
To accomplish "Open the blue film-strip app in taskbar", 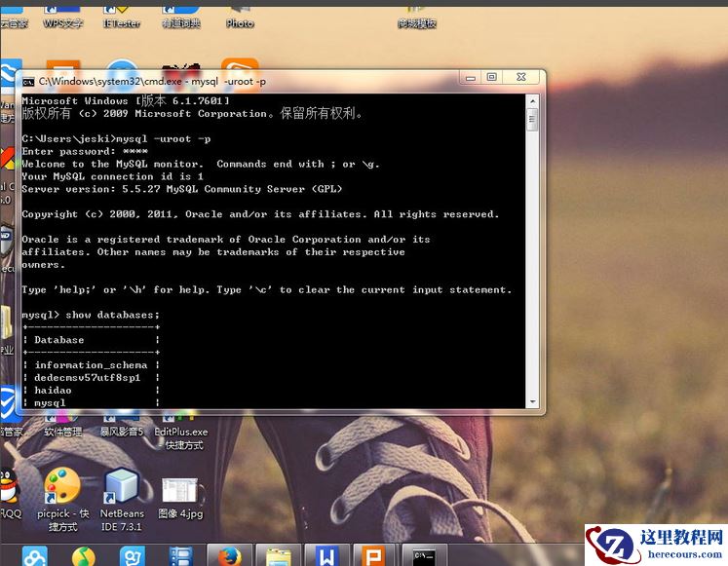I will [180, 556].
